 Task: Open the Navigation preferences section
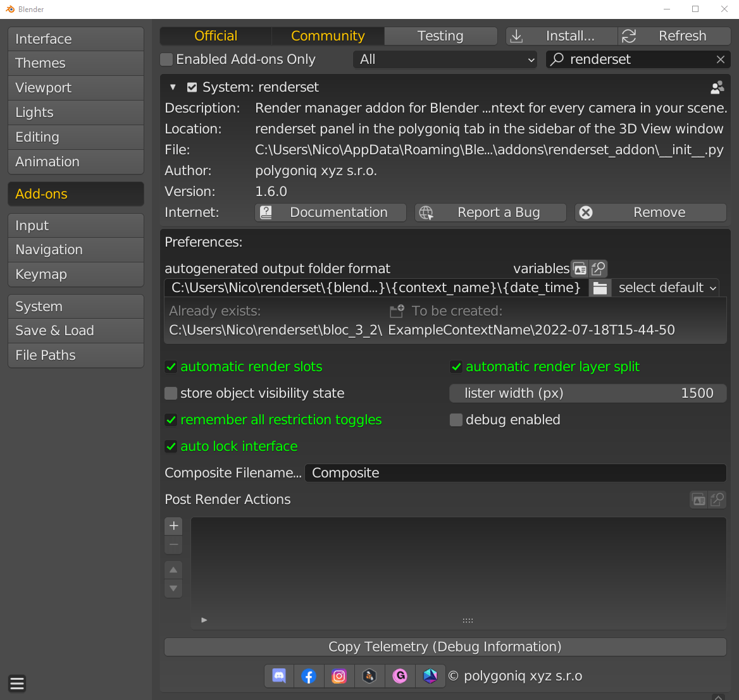[x=76, y=250]
